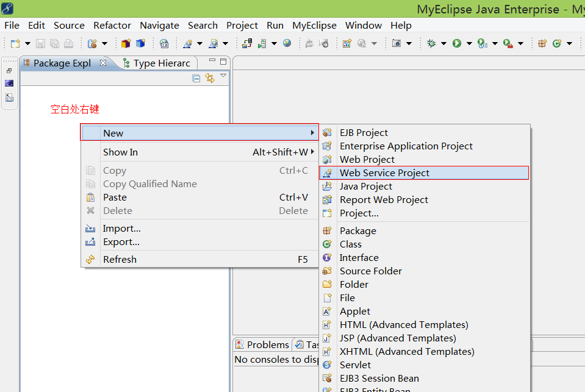
Task: Click the yellow and purple cube toolbar icon
Action: pos(126,44)
